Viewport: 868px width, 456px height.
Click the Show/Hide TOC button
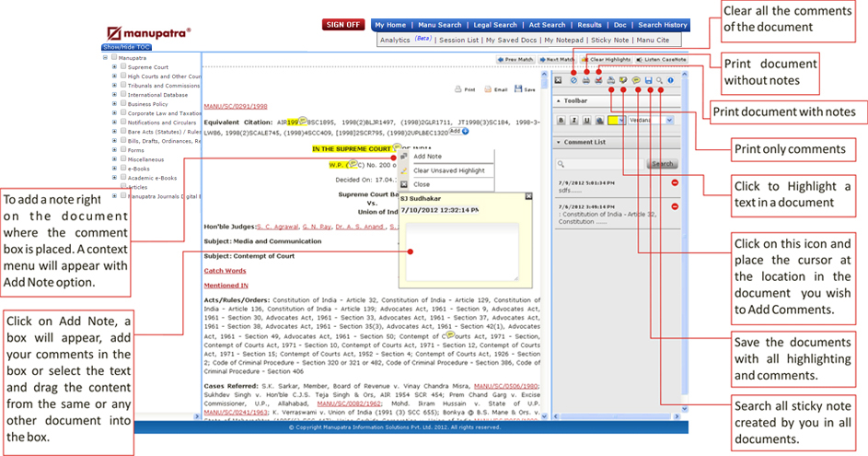[x=126, y=47]
